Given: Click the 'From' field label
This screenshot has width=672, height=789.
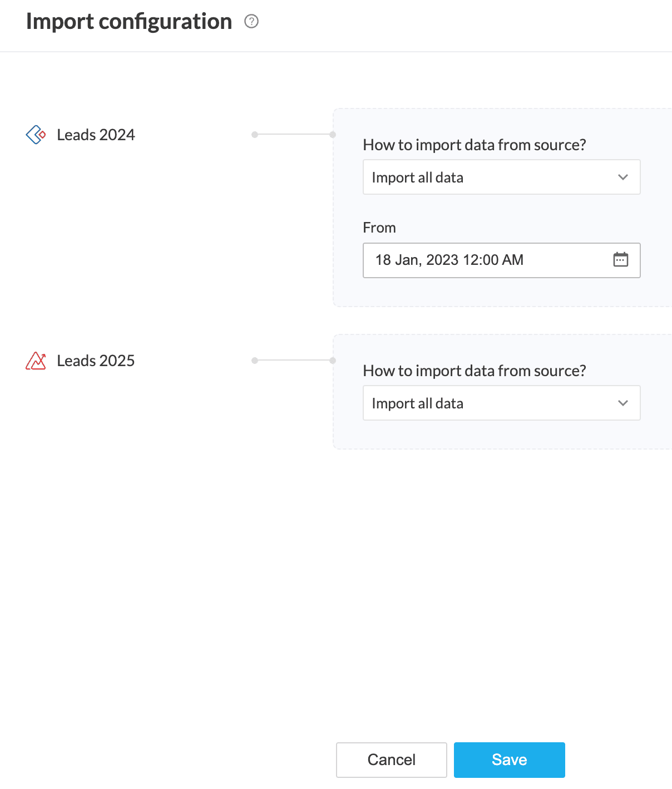Looking at the screenshot, I should click(x=379, y=228).
